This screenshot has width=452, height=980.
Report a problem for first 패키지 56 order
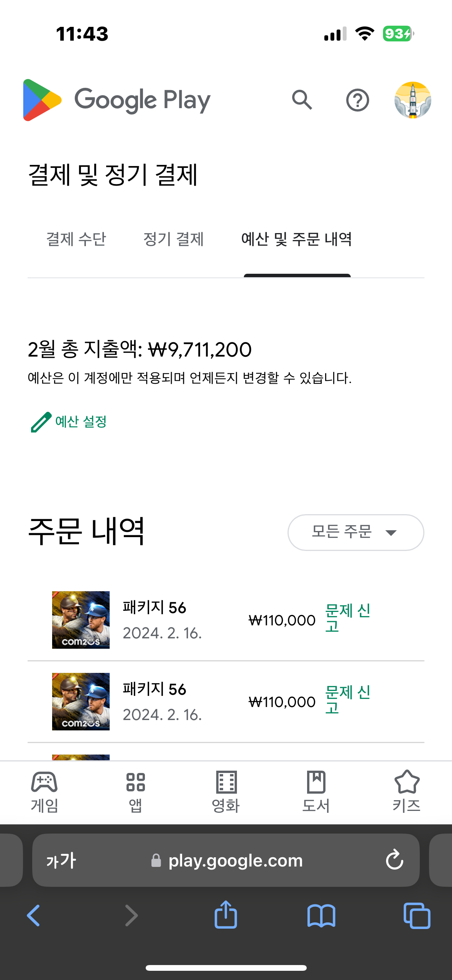pos(347,618)
